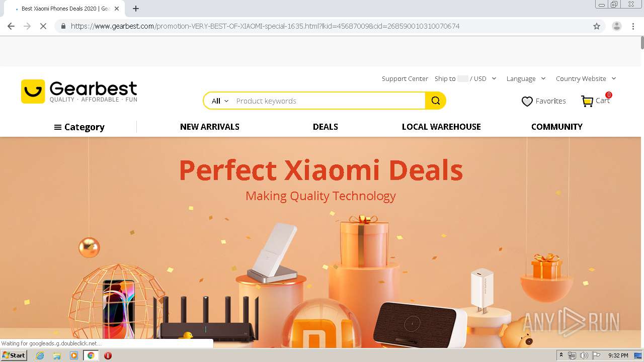The height and width of the screenshot is (362, 644).
Task: Open the Chrome profile avatar icon
Action: click(x=616, y=26)
